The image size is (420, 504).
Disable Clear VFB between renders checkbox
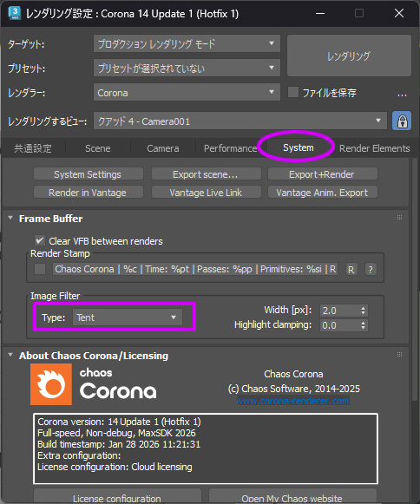[40, 240]
